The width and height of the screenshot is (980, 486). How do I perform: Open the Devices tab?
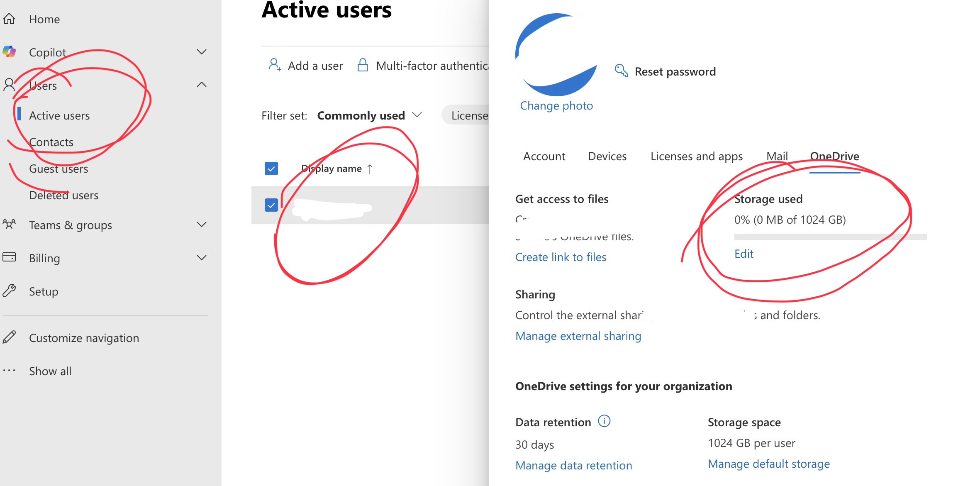pos(607,156)
